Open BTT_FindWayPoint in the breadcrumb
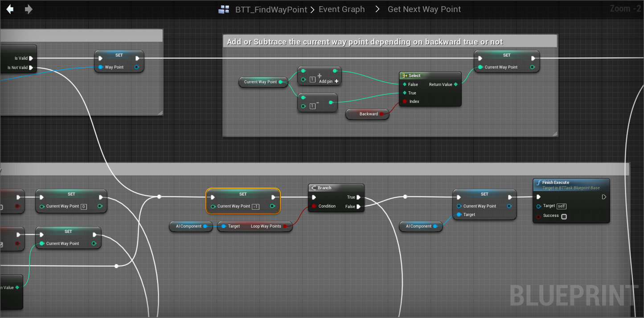Viewport: 644px width, 318px height. pos(271,9)
